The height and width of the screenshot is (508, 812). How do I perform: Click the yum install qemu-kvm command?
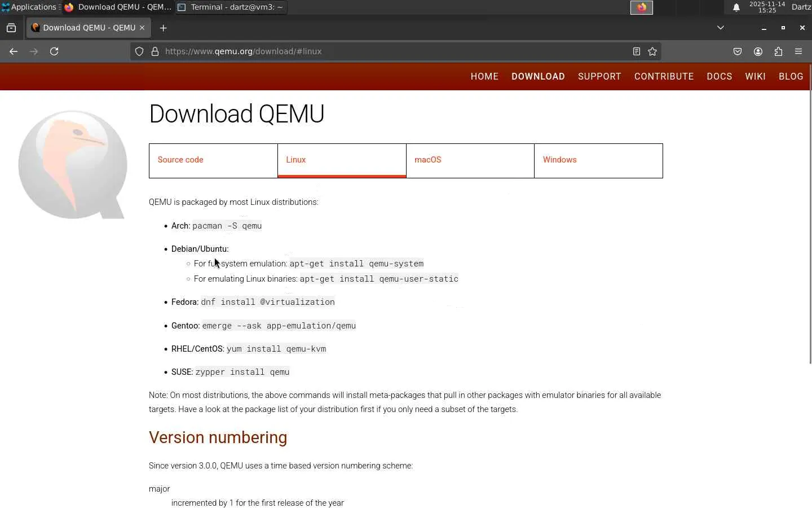[x=276, y=349]
